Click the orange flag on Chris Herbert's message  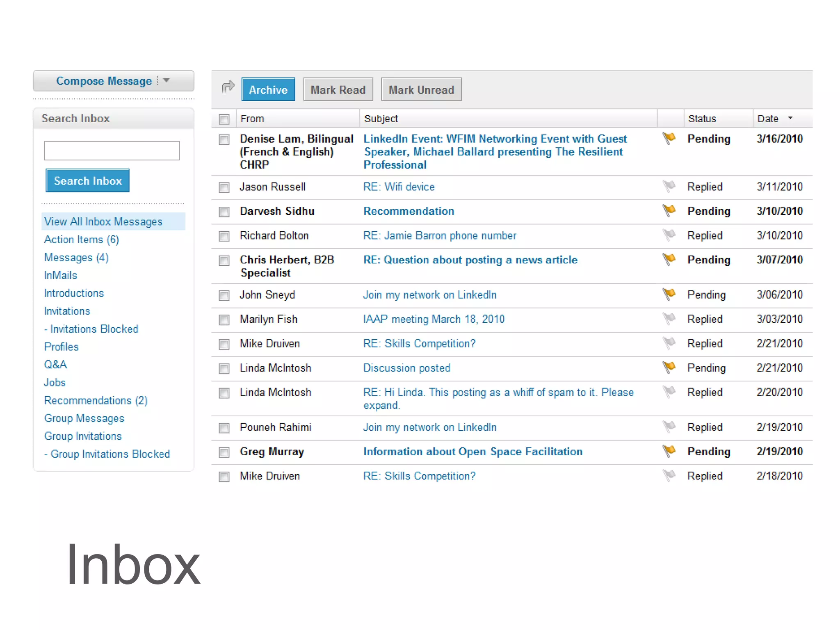(669, 259)
